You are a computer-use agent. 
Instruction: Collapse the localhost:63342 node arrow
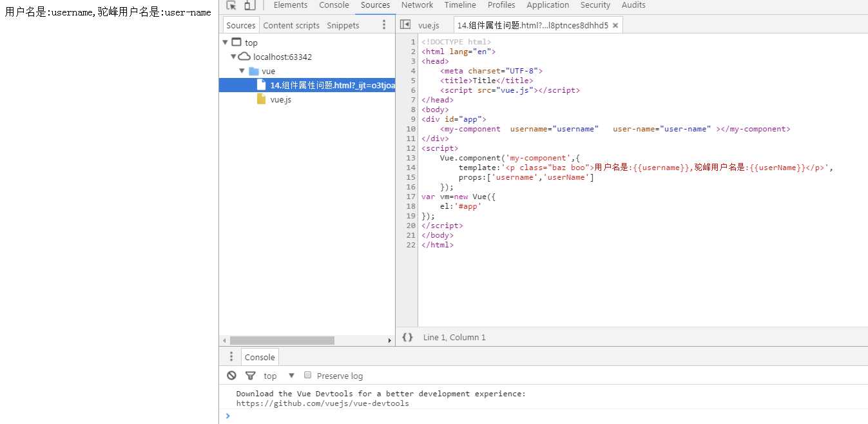(233, 57)
